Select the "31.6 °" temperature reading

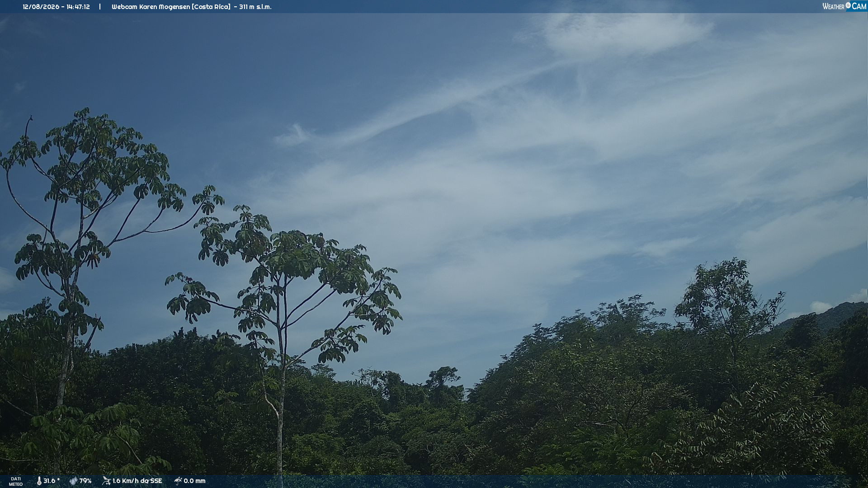(x=52, y=481)
